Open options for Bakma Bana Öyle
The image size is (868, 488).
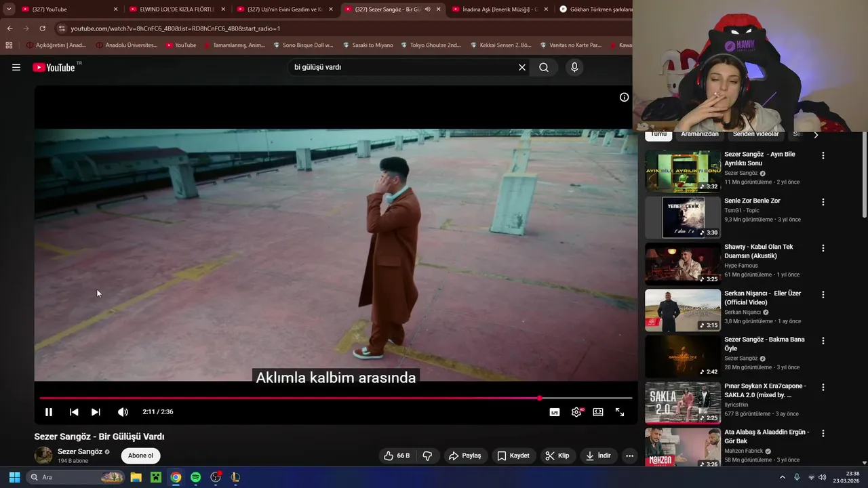click(x=823, y=341)
